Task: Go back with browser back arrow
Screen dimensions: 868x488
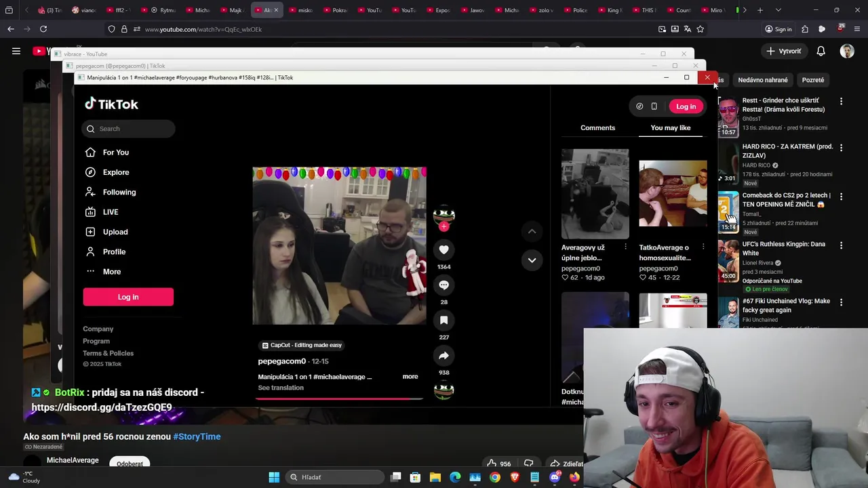Action: [11, 29]
